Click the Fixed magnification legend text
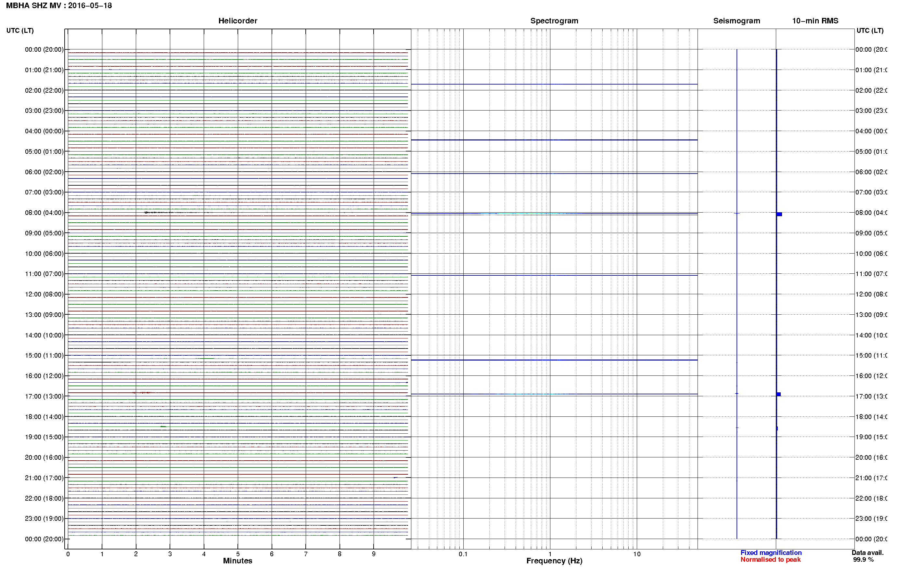Screen dimensions: 924x578 [771, 553]
